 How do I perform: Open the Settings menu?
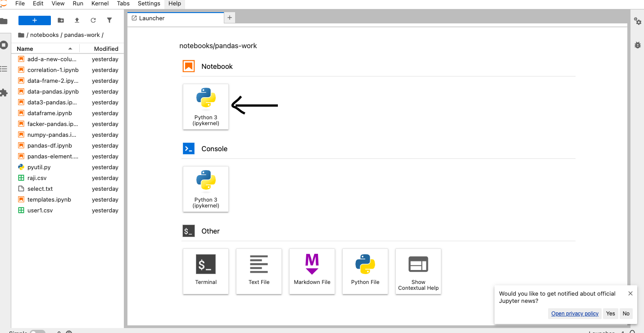click(149, 4)
